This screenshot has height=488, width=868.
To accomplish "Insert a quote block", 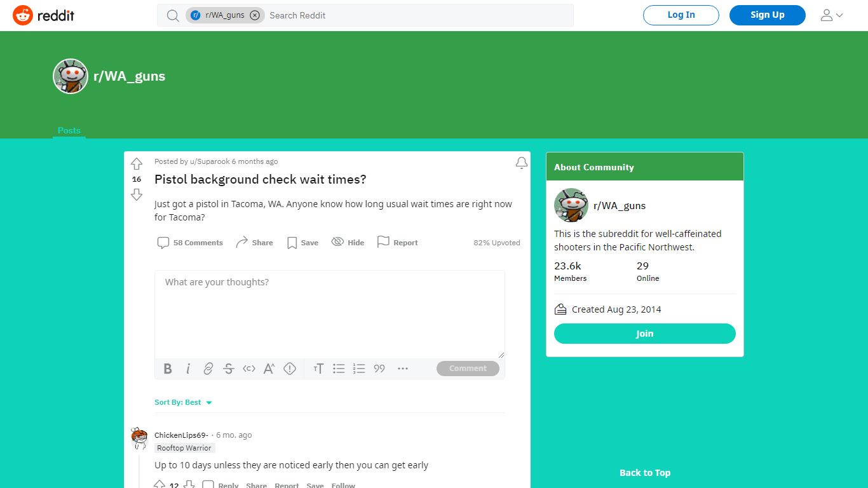I will tap(379, 369).
